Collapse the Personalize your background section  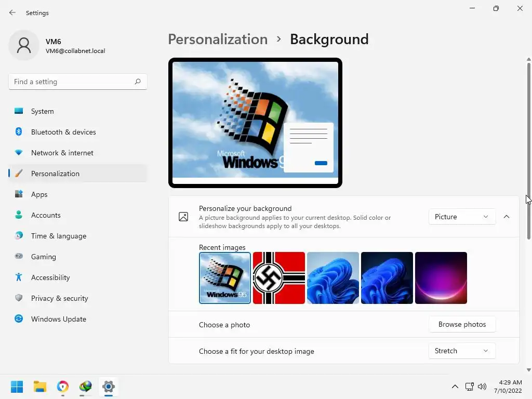pyautogui.click(x=506, y=217)
